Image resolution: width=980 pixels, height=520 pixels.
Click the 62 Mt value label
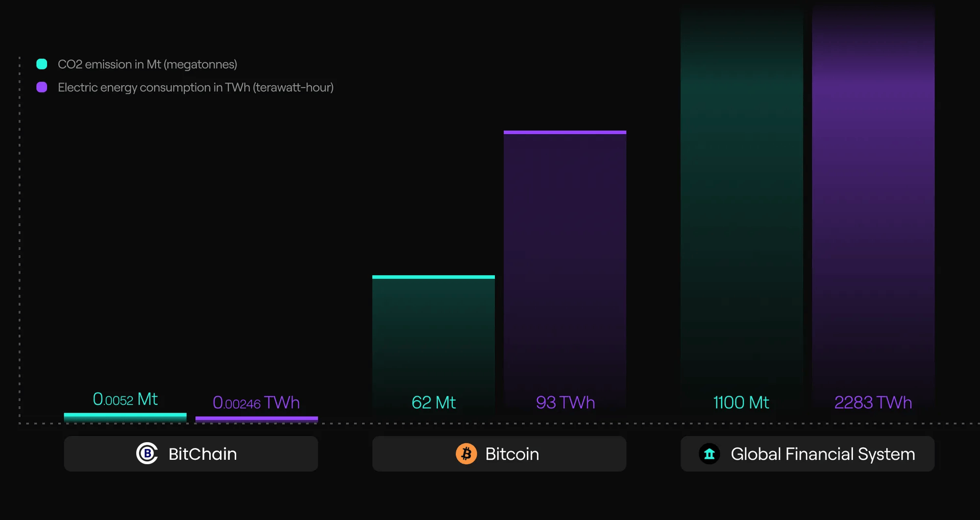click(433, 402)
